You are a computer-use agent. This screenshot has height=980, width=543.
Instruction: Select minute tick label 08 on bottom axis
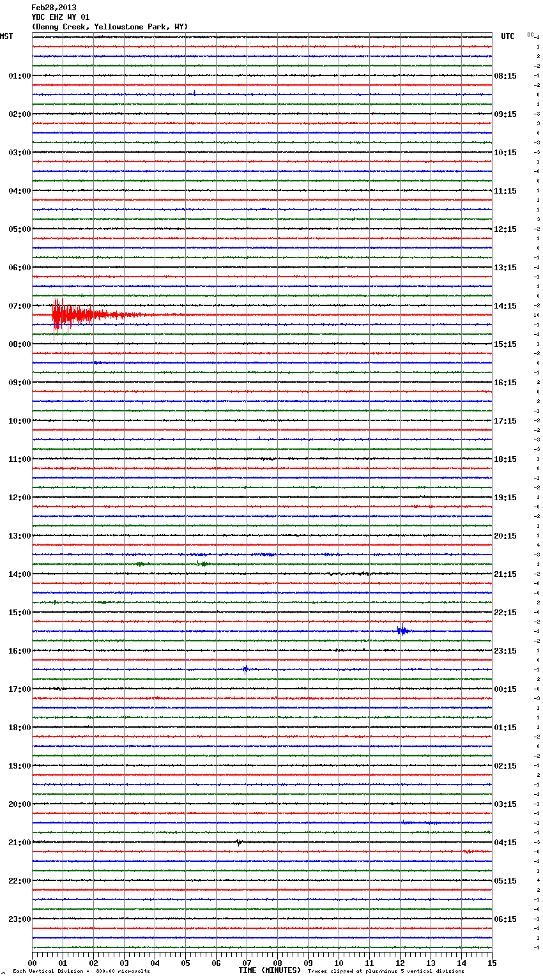click(x=277, y=963)
